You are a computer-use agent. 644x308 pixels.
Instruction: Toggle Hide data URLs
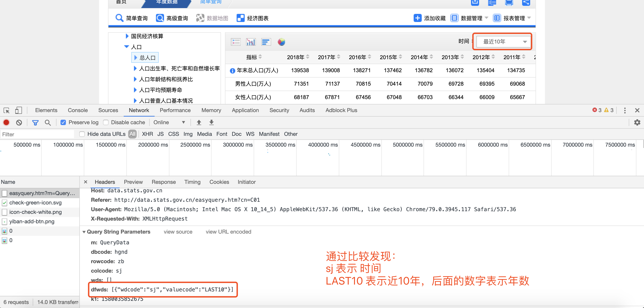(82, 134)
